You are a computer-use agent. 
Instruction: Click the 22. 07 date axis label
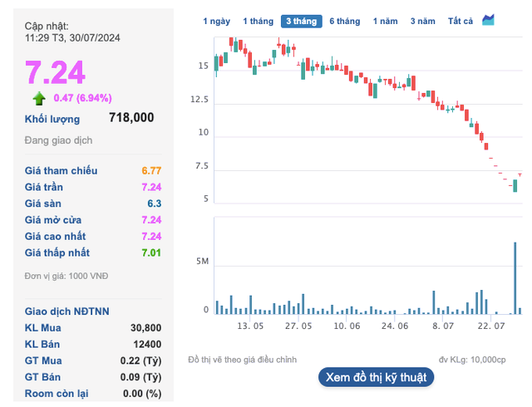(x=491, y=327)
